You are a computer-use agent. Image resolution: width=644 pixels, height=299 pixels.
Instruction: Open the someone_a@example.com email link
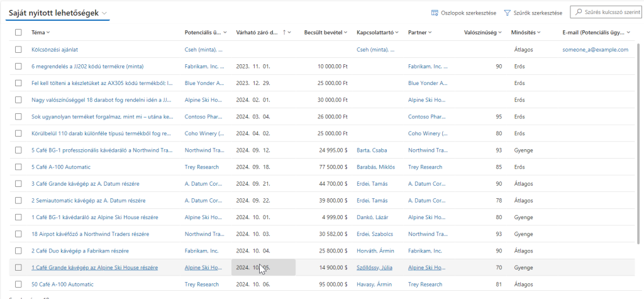click(x=596, y=49)
